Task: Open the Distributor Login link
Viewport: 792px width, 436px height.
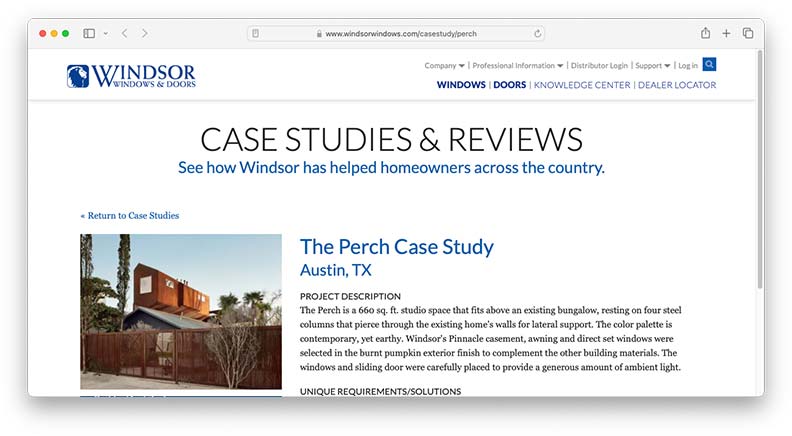Action: pos(599,66)
